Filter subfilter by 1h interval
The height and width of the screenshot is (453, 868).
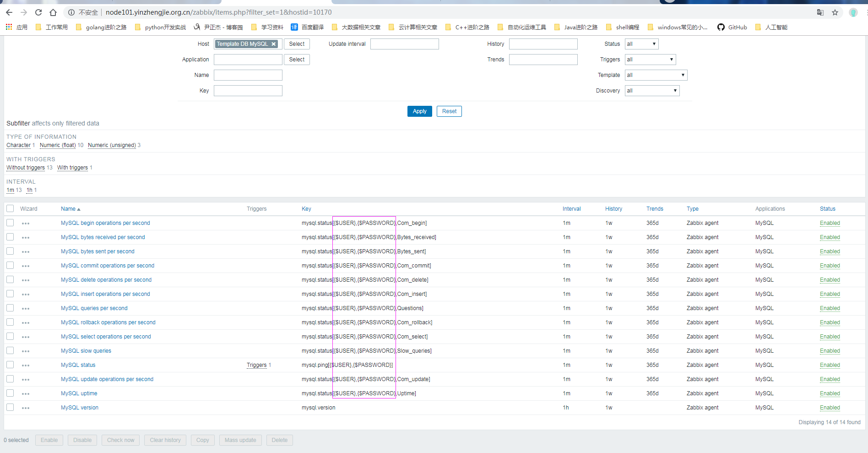tap(29, 190)
